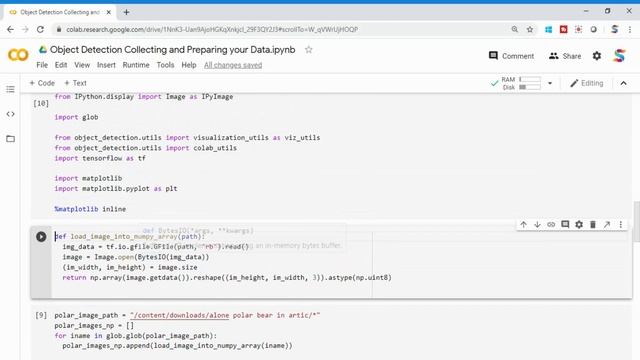Copy link to the selected cell
The width and height of the screenshot is (640, 360).
pos(551,224)
